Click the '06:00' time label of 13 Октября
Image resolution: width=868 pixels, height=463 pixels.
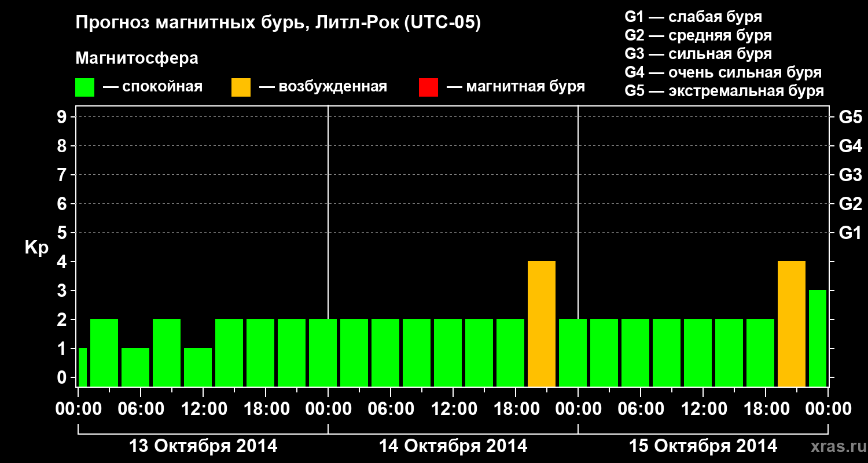141,409
